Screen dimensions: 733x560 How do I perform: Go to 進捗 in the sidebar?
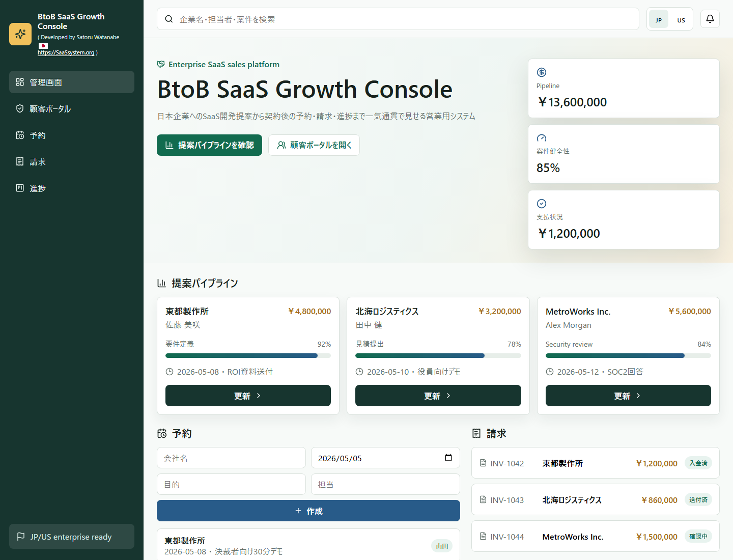(72, 188)
